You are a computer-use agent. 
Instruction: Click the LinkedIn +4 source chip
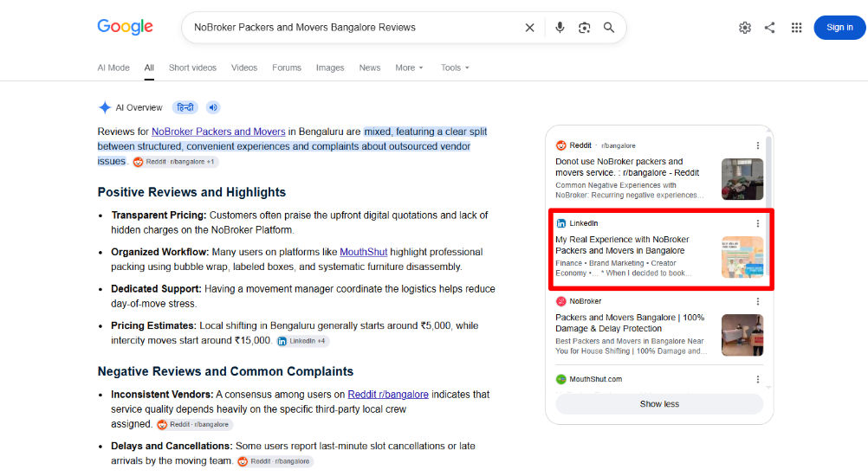(x=302, y=341)
